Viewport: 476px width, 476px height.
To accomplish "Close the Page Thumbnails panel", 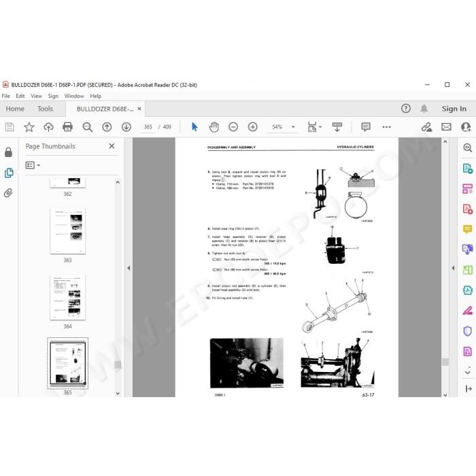I will [112, 146].
